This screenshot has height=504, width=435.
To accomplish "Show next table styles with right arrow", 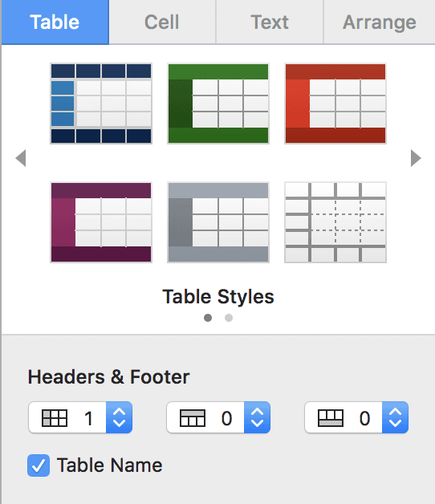I will pos(416,158).
